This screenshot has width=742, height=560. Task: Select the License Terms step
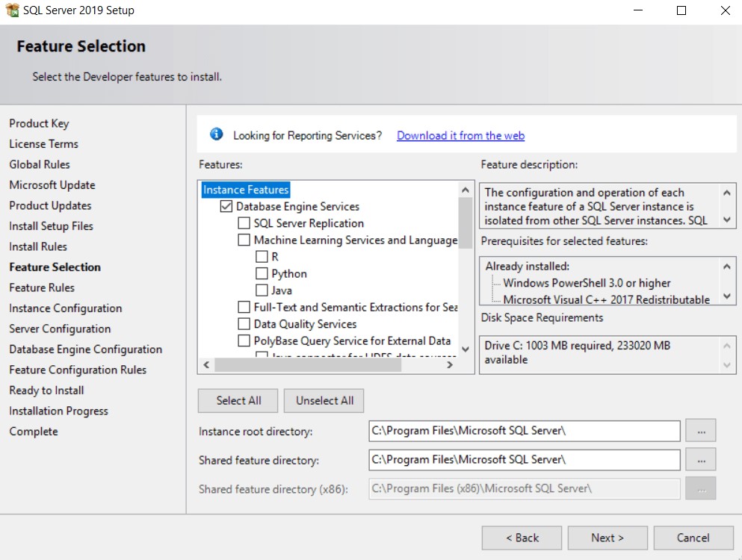43,144
